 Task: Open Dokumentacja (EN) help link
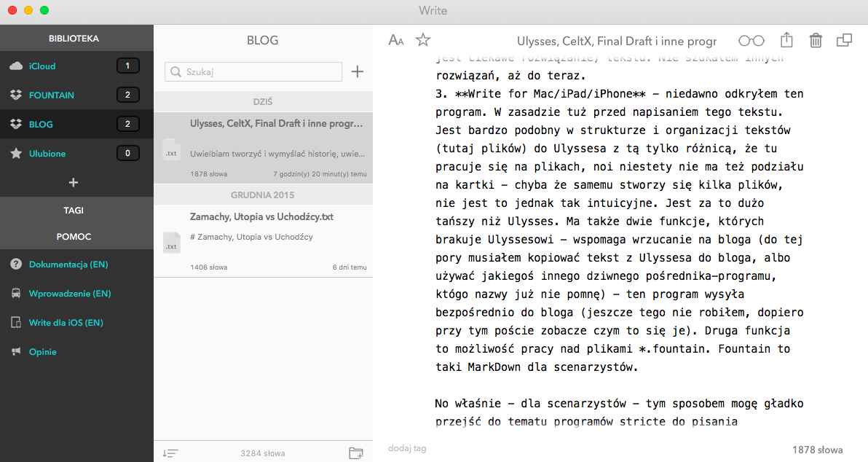pos(68,265)
